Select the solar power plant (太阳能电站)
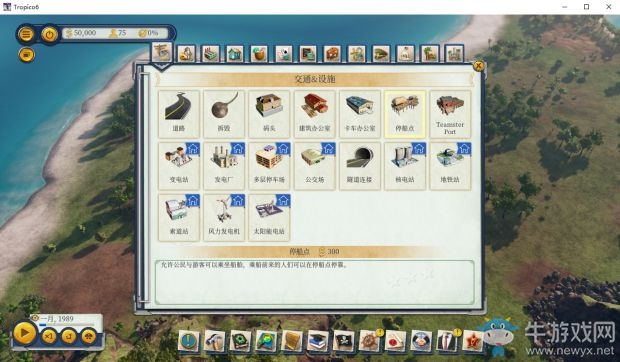This screenshot has width=620, height=362. click(x=269, y=217)
